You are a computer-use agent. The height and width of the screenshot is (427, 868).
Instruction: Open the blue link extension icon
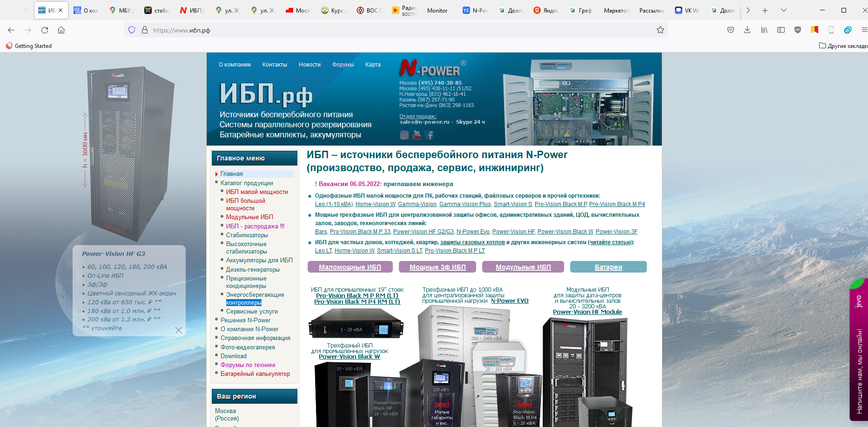pos(848,30)
